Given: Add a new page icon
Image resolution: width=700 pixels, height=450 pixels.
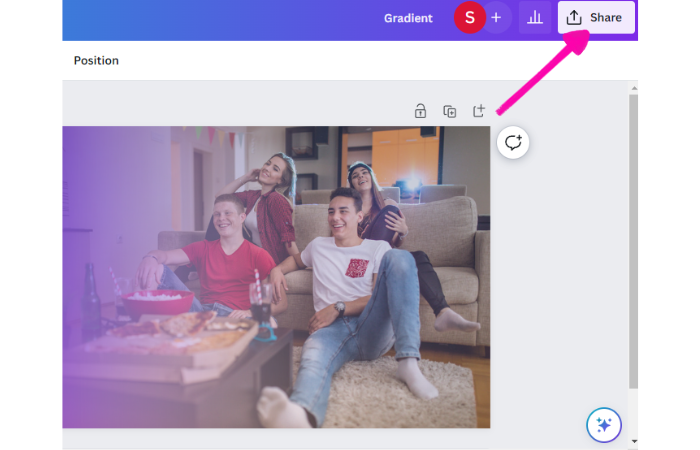Looking at the screenshot, I should [x=479, y=111].
